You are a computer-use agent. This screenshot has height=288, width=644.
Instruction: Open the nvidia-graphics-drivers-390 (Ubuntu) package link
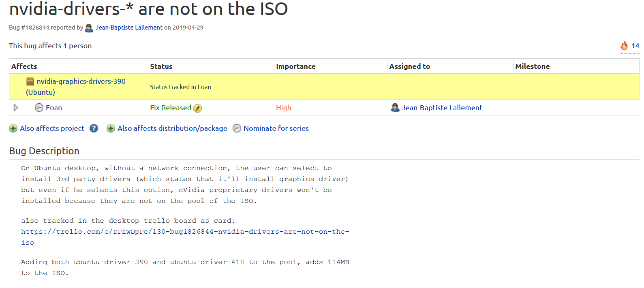click(81, 81)
